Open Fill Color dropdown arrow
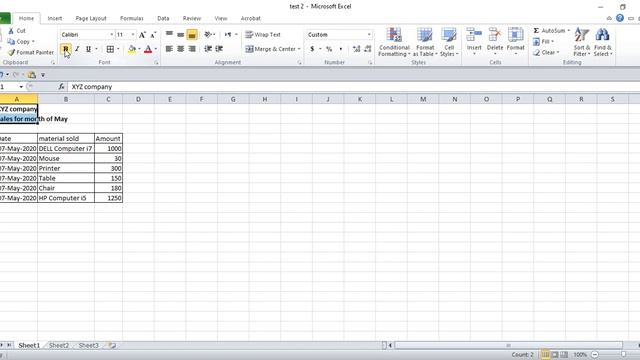640x360 pixels. pyautogui.click(x=139, y=49)
